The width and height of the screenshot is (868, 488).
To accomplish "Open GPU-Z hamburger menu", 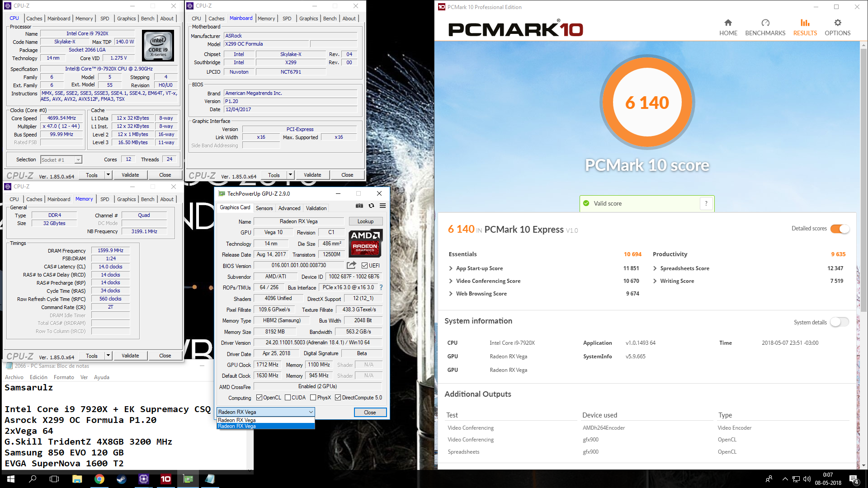I will pos(382,206).
